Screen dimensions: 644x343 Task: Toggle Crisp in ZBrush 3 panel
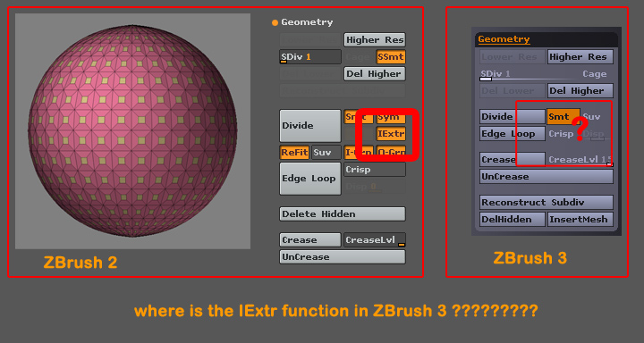point(561,134)
